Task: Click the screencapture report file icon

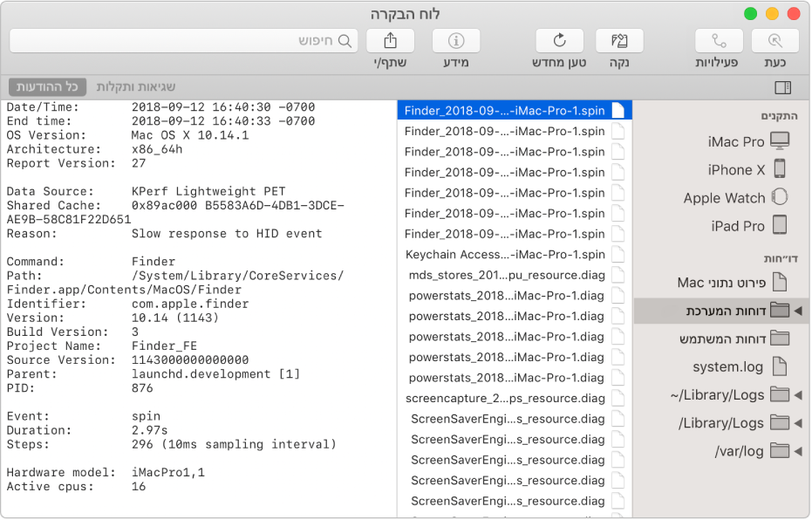Action: pos(618,398)
